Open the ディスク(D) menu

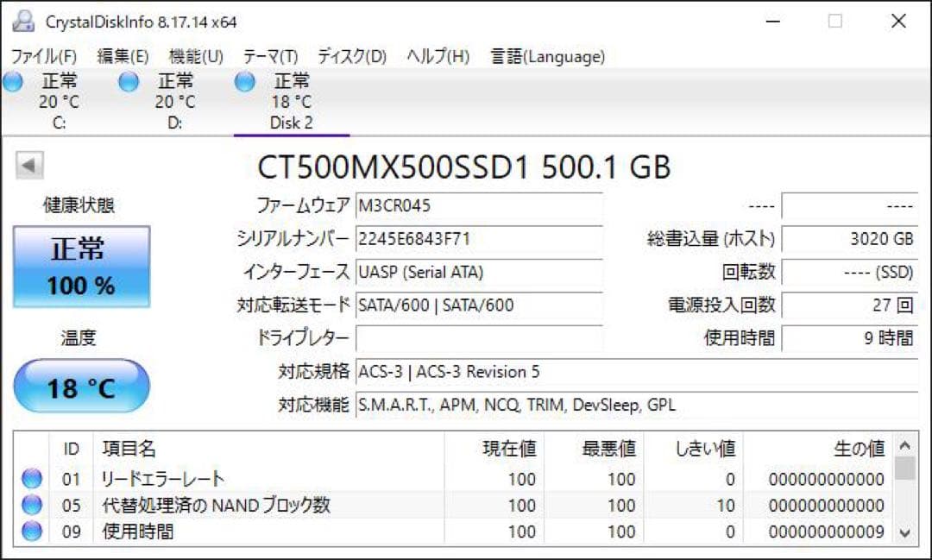pos(352,56)
